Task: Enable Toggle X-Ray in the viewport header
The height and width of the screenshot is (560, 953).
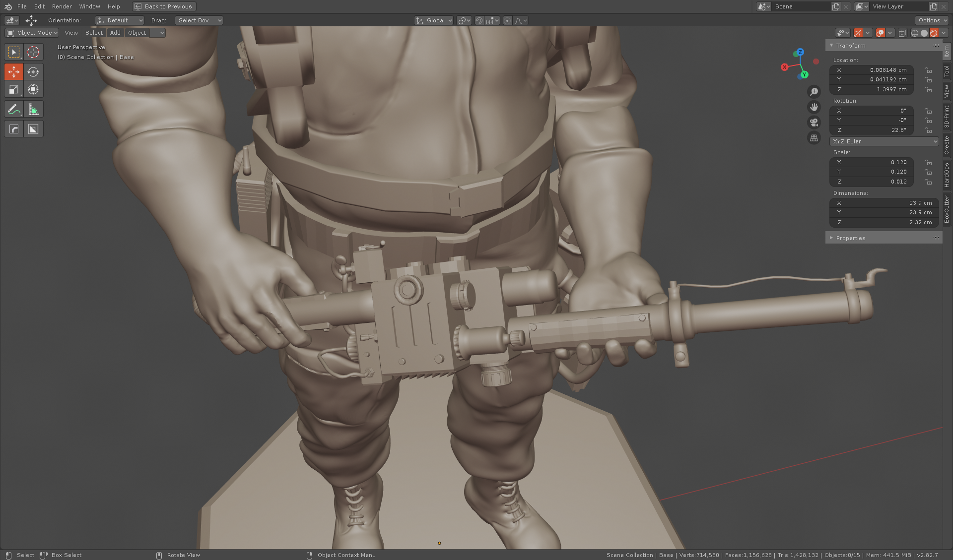Action: pos(902,33)
